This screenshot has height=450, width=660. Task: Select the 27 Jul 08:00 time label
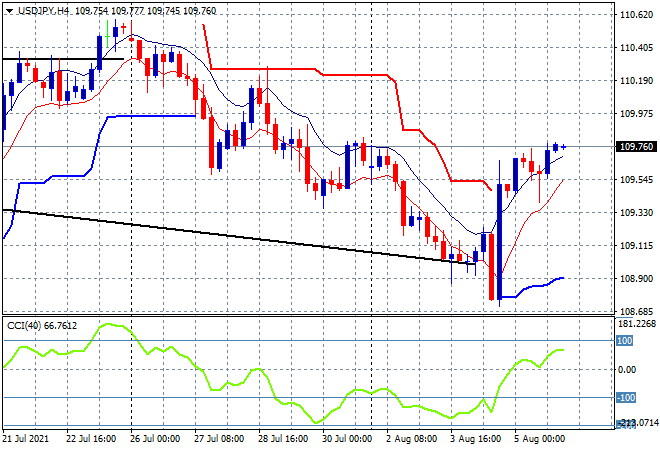(x=219, y=439)
